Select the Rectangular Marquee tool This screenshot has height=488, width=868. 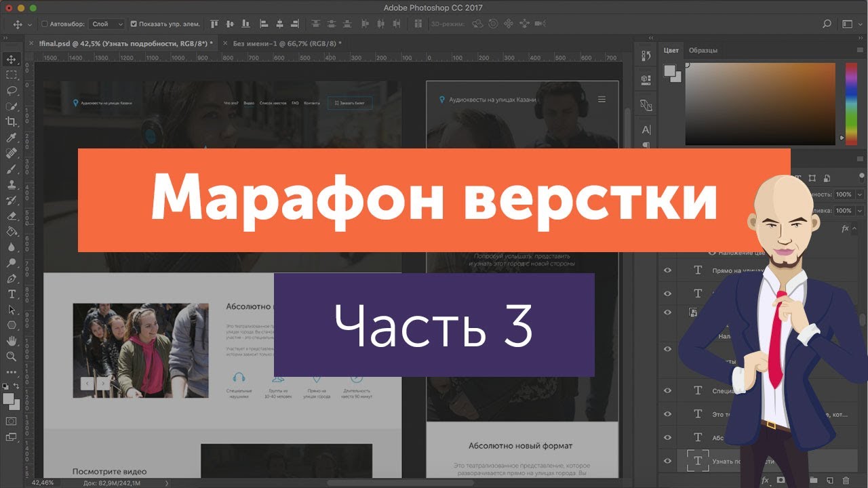(11, 75)
